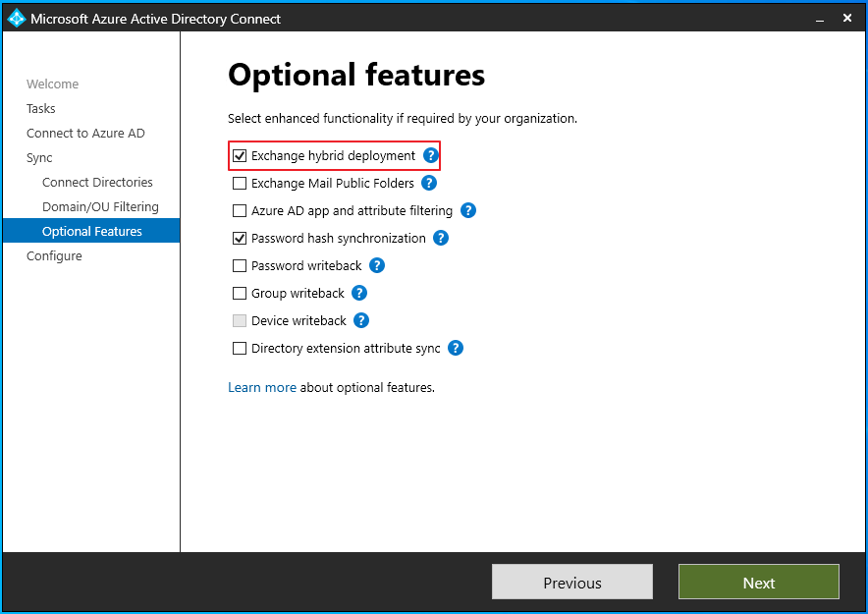Click the 'Select enhanced functionality' description text
The image size is (868, 614).
pyautogui.click(x=403, y=119)
